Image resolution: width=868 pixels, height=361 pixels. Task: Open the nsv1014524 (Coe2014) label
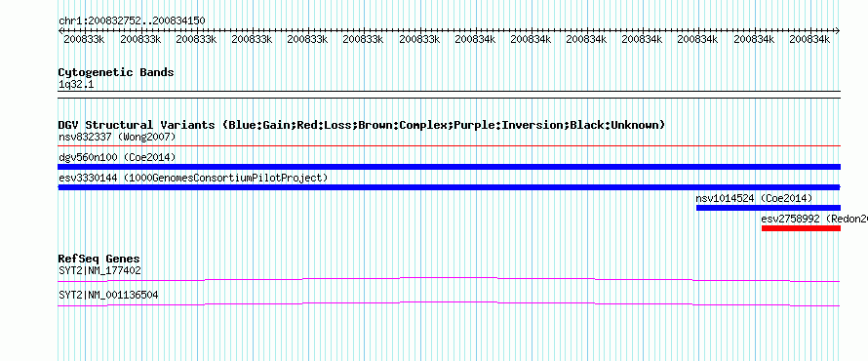(x=754, y=198)
